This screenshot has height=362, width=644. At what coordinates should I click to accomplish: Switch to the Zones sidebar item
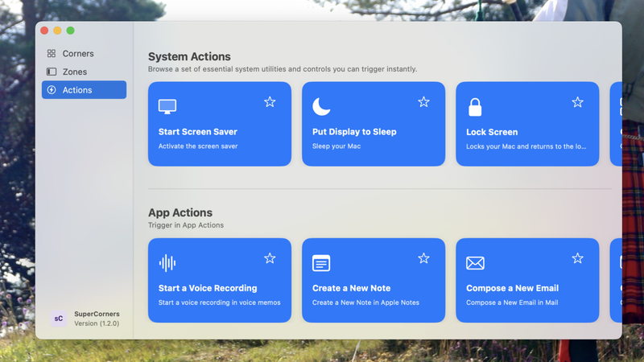[x=75, y=72]
